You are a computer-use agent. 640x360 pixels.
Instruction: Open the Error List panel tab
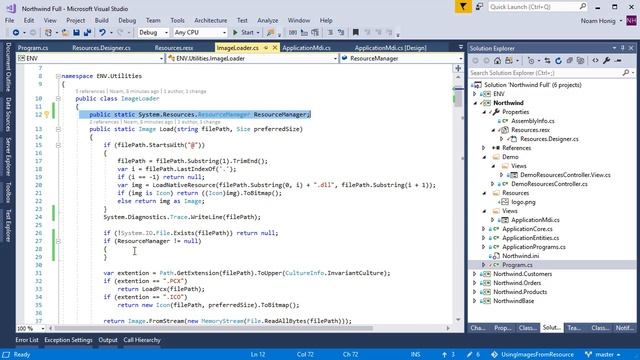pos(27,340)
